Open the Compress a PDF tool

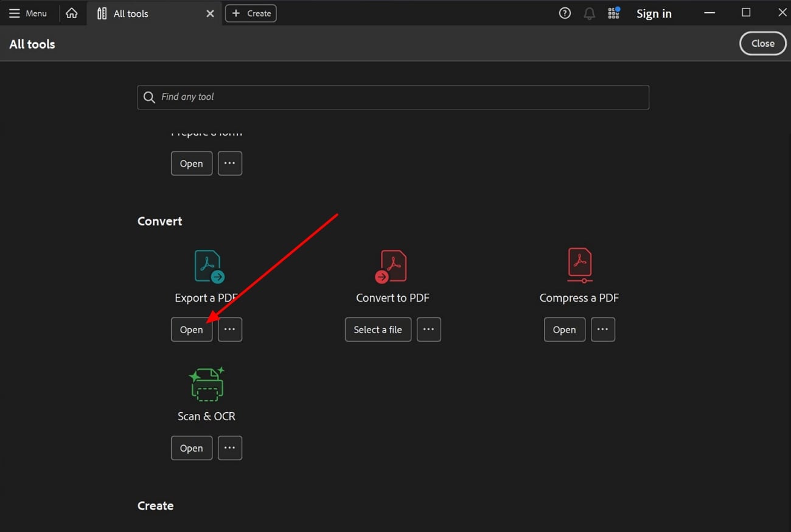(565, 330)
